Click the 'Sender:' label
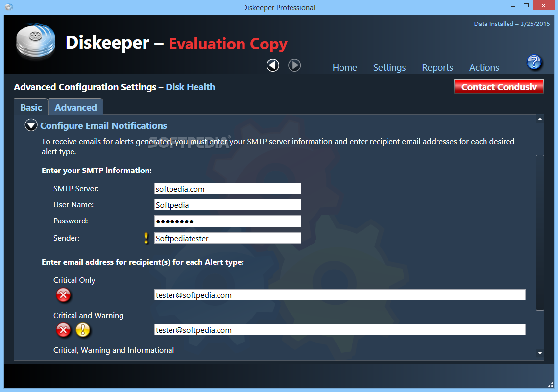Screen dimensions: 558x392 (66, 238)
